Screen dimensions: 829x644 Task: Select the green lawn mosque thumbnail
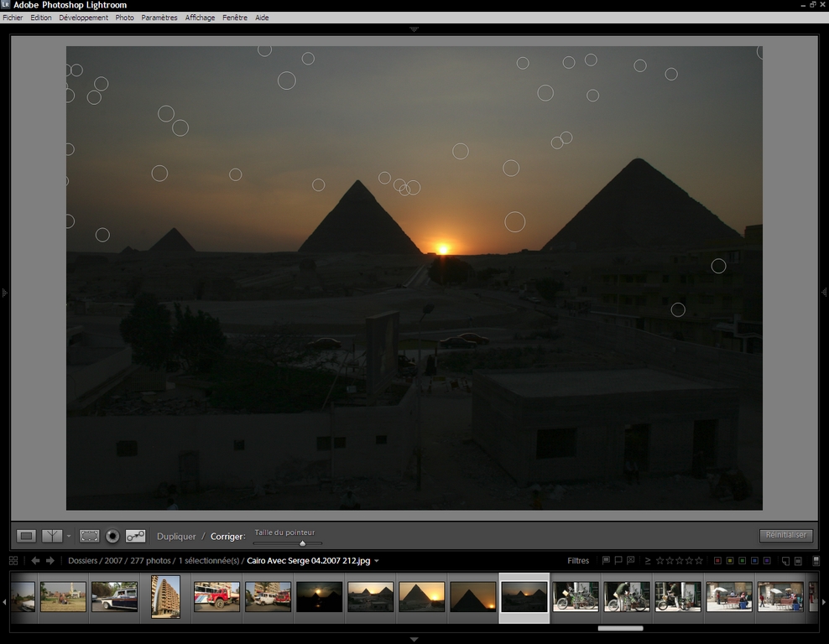tap(63, 597)
